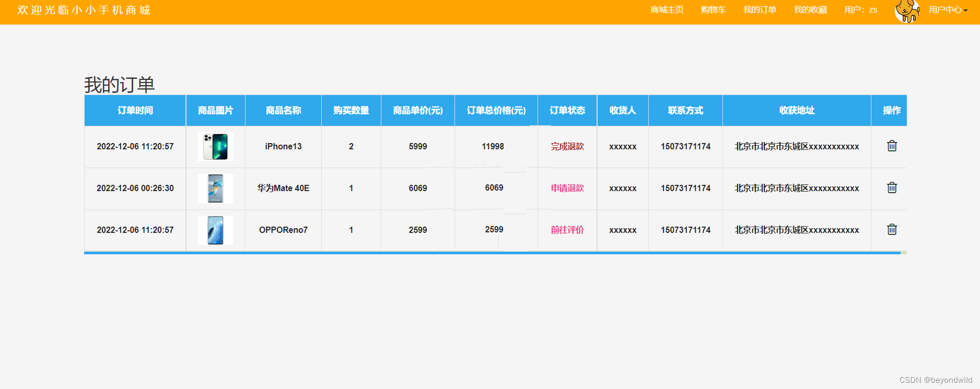The image size is (980, 389).
Task: Open the 用户中心 dropdown menu
Action: (948, 10)
